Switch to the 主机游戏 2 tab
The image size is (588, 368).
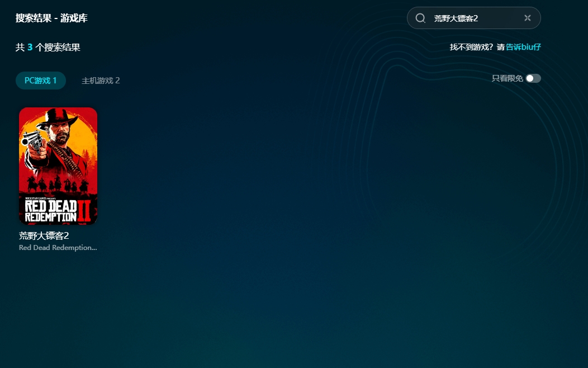click(101, 81)
